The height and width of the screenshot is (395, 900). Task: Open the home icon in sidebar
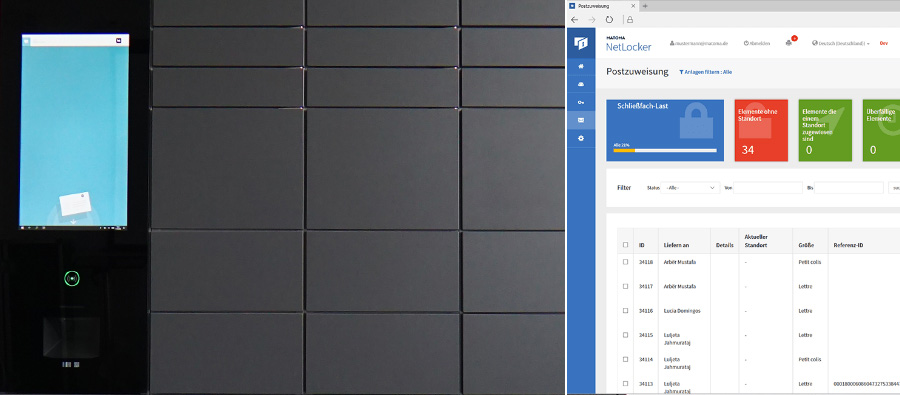pos(581,66)
